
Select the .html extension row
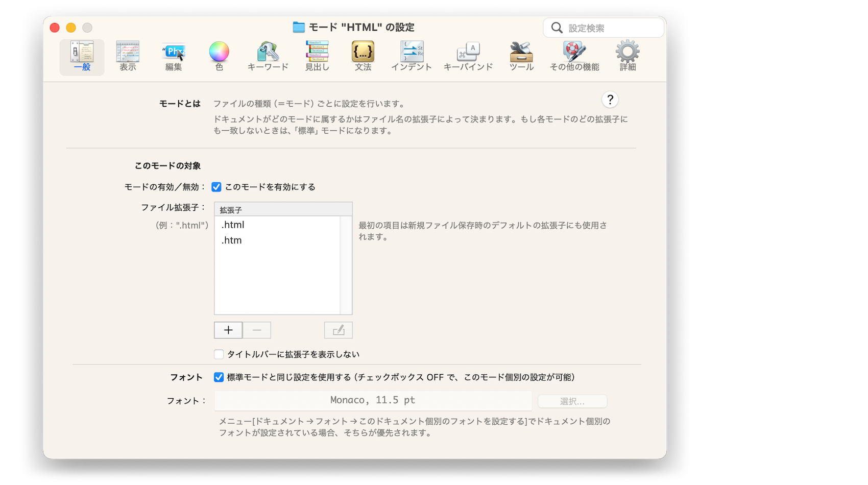click(x=277, y=225)
